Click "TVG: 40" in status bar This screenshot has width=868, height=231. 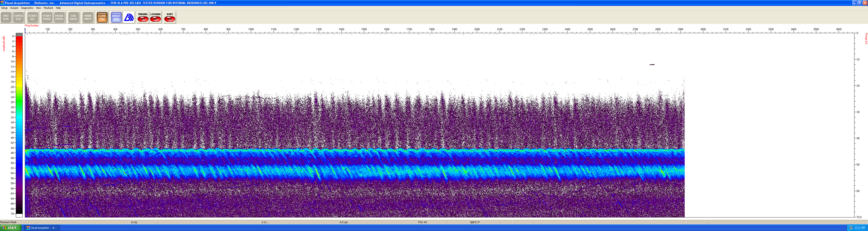click(x=422, y=222)
